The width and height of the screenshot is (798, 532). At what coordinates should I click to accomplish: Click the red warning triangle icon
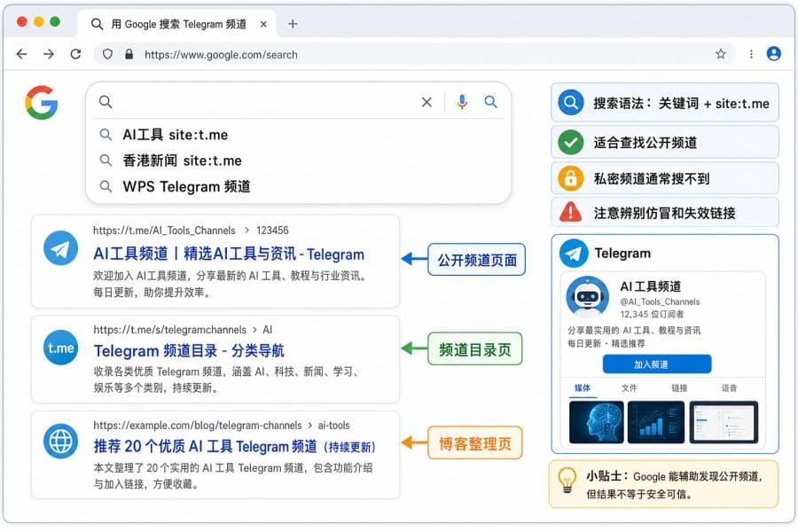[x=570, y=212]
